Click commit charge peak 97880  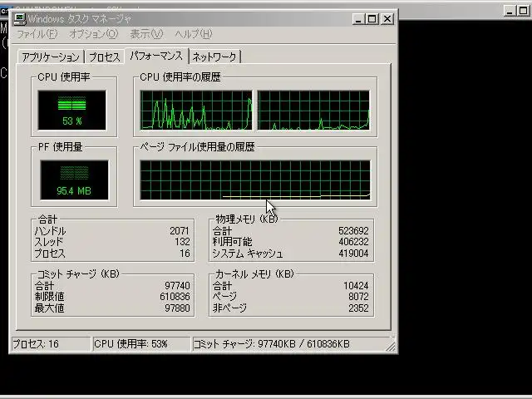tap(177, 308)
